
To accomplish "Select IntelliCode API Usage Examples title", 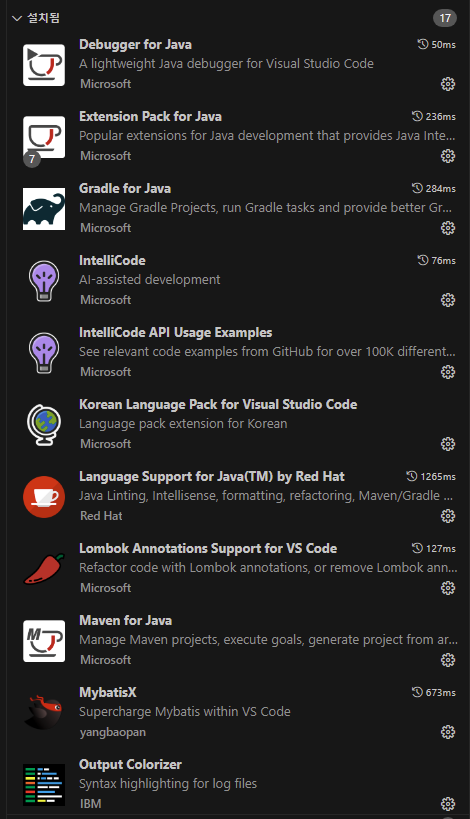I will coord(175,333).
